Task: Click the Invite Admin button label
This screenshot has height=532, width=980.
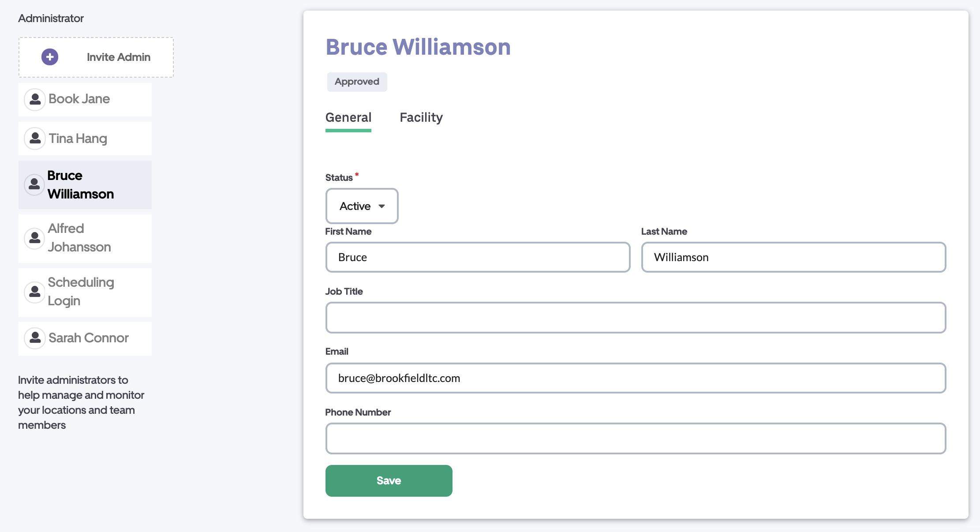Action: [x=118, y=57]
